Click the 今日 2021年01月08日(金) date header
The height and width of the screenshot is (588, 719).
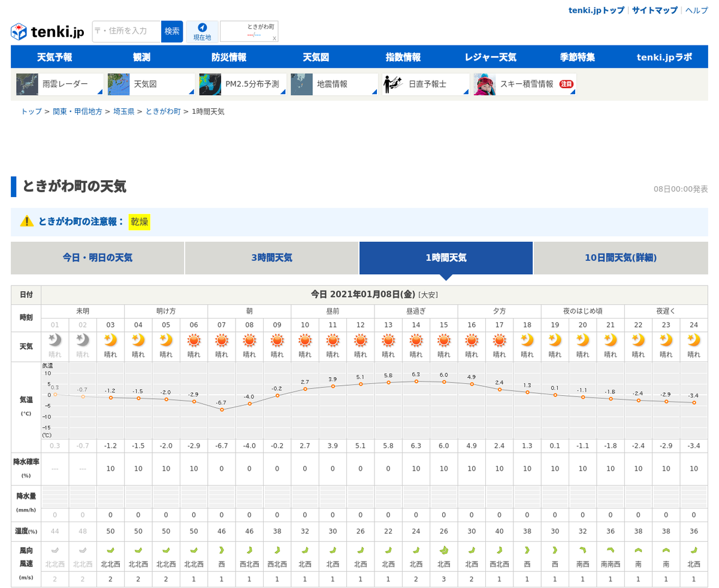374,295
